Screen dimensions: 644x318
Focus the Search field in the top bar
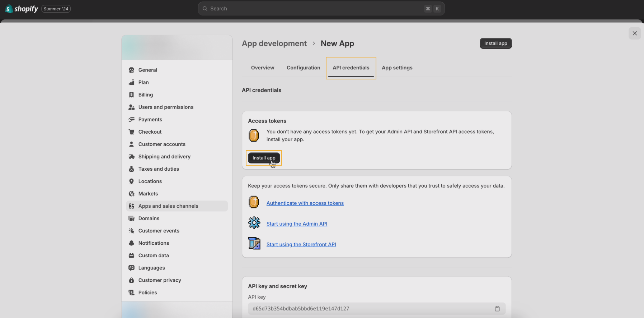[321, 9]
